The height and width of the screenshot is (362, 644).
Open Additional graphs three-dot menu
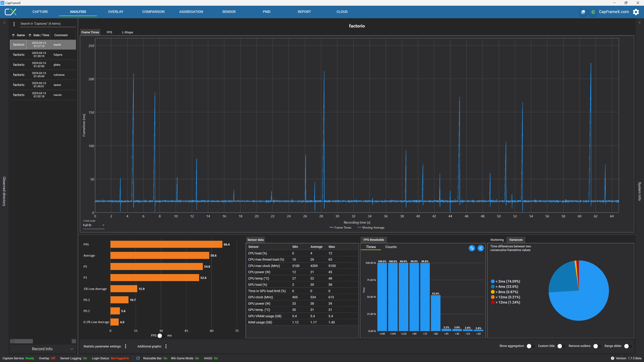(166, 346)
